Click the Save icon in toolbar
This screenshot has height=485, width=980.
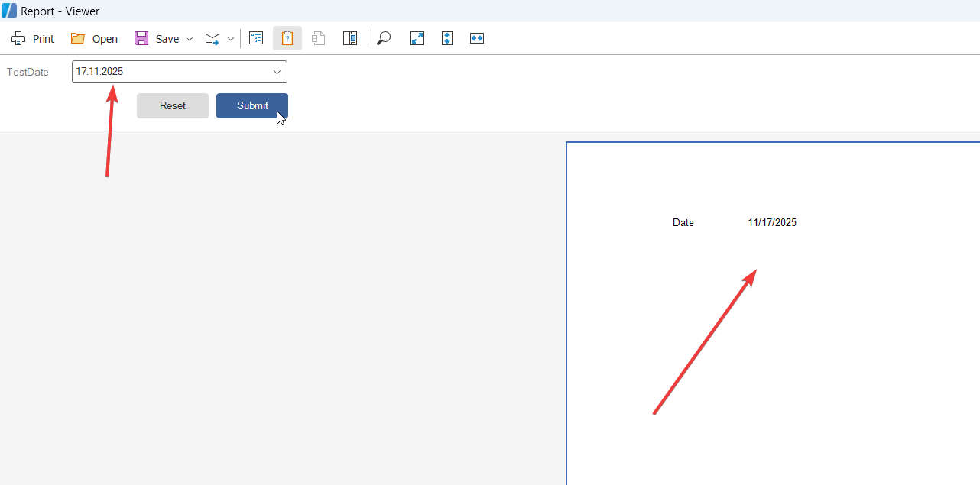coord(141,39)
